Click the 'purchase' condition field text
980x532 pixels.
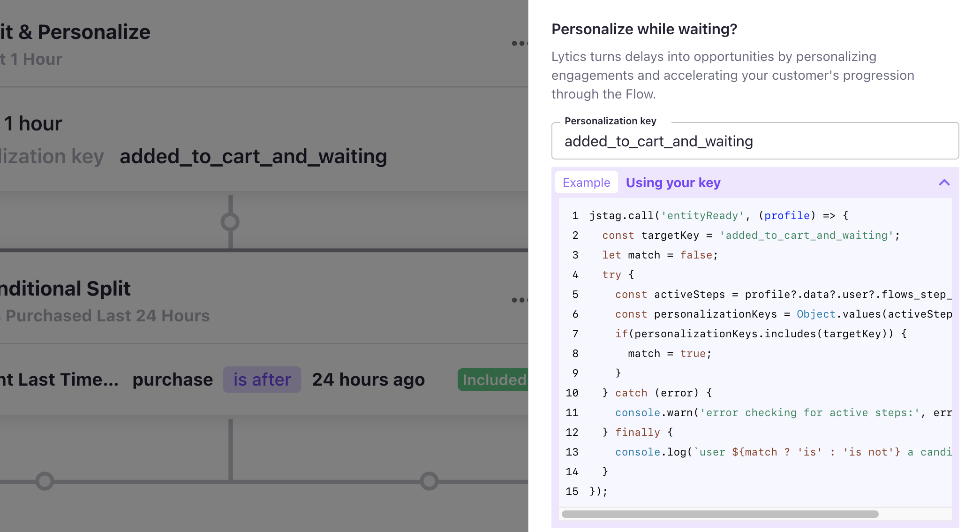tap(173, 380)
